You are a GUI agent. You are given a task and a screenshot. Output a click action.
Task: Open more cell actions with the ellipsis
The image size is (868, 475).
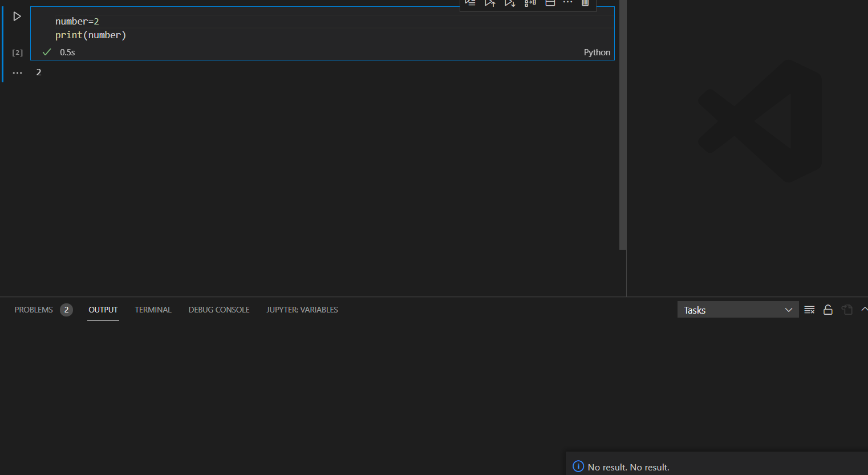(x=567, y=3)
